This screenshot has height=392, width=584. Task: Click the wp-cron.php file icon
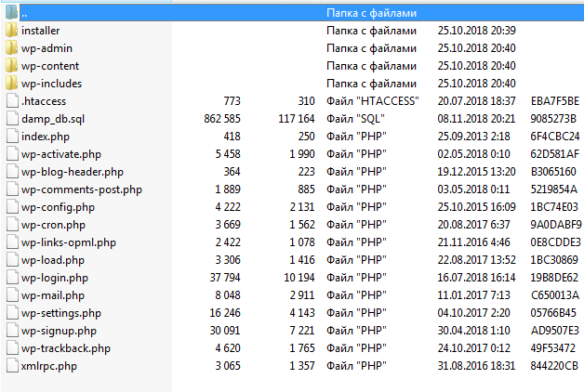pyautogui.click(x=12, y=225)
